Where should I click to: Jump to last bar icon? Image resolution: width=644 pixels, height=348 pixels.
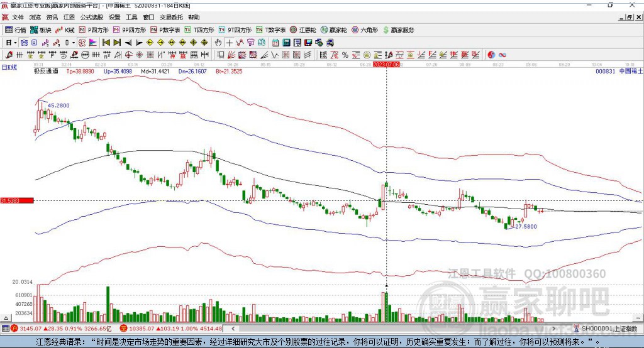117,43
